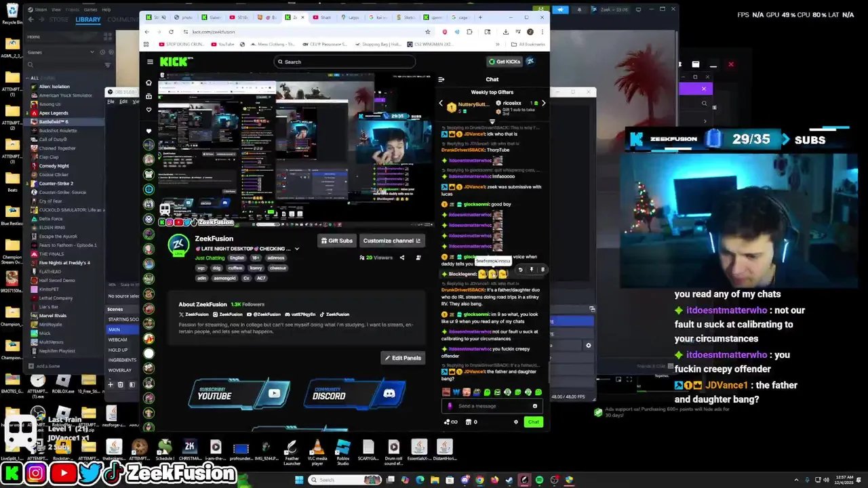Click the Just Chatting category link
The width and height of the screenshot is (868, 488).
pyautogui.click(x=210, y=258)
